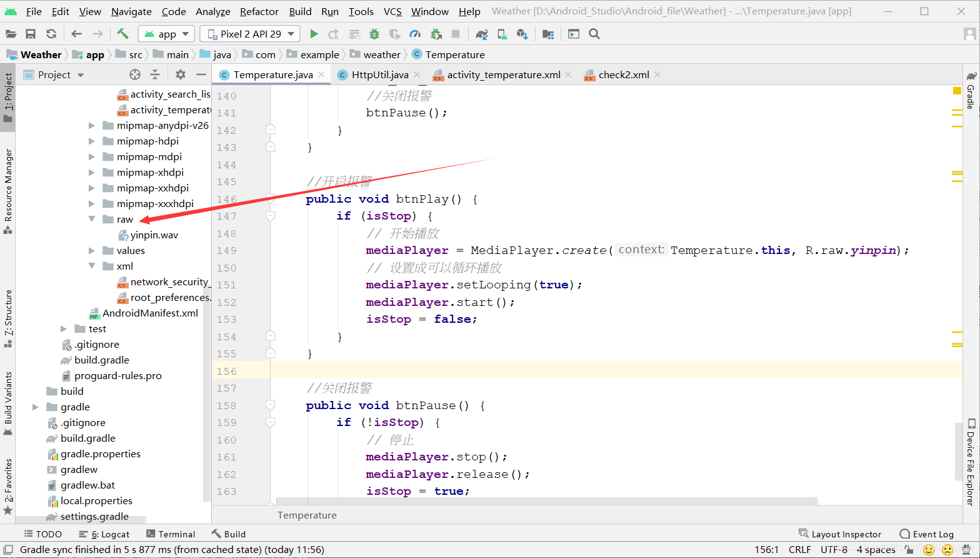Fold the btnPause method at line 158
This screenshot has width=980, height=558.
(271, 405)
